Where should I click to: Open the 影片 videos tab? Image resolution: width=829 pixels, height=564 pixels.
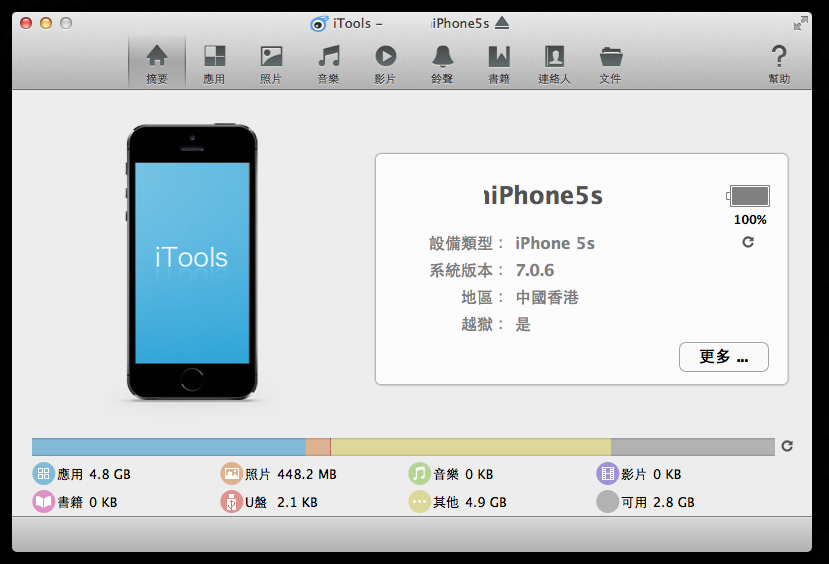(x=385, y=64)
